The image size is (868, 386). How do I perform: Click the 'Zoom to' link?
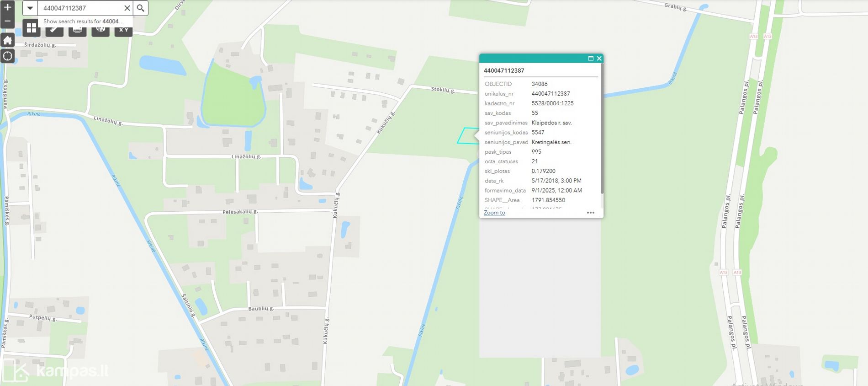[x=494, y=213]
